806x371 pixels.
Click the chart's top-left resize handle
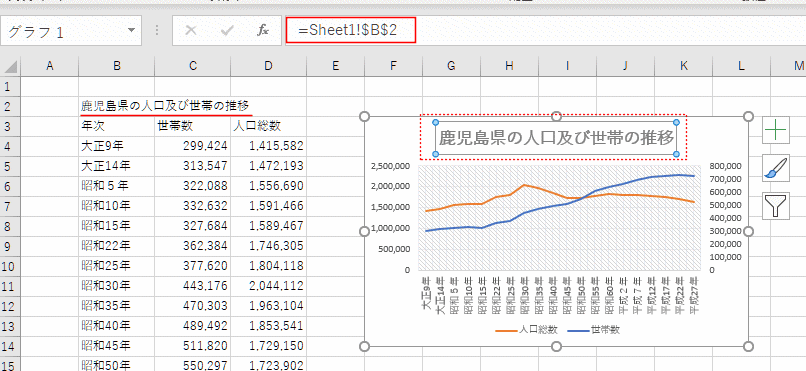[364, 117]
